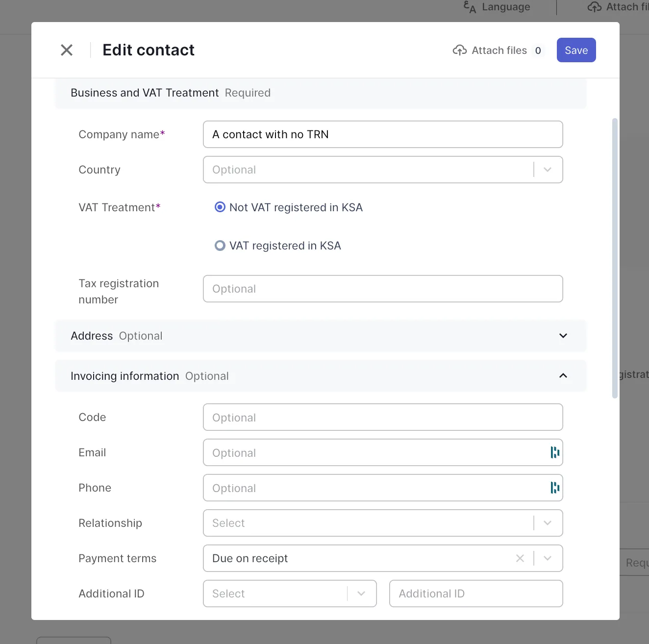This screenshot has height=644, width=649.
Task: Open the Relationship dropdown
Action: [548, 523]
